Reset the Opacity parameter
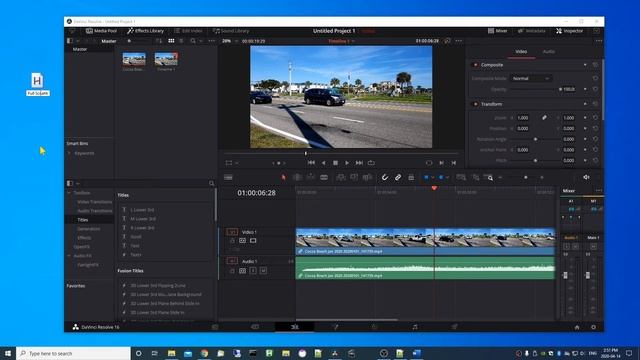 pos(595,89)
